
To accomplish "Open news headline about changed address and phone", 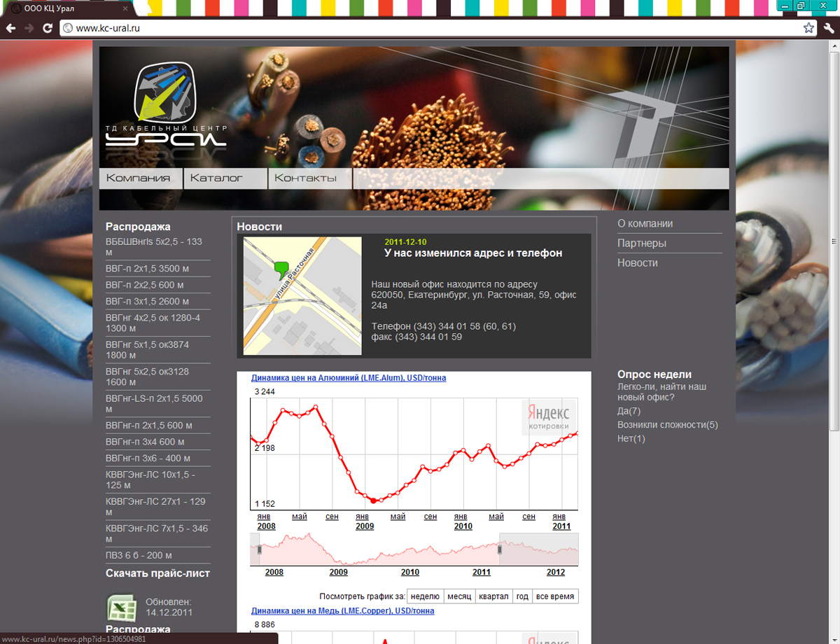I will pyautogui.click(x=473, y=253).
